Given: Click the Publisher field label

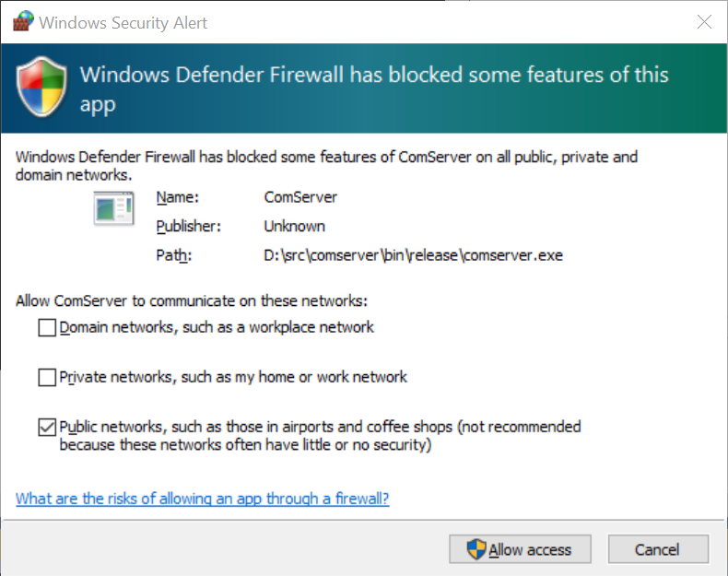Looking at the screenshot, I should point(188,226).
